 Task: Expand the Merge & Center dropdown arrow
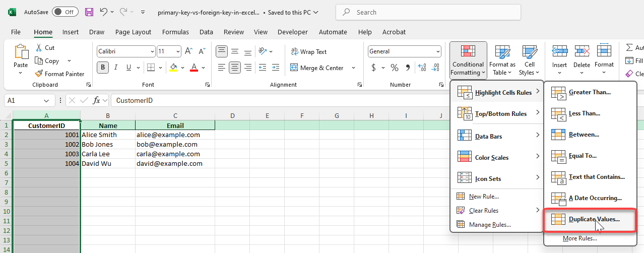pyautogui.click(x=353, y=68)
